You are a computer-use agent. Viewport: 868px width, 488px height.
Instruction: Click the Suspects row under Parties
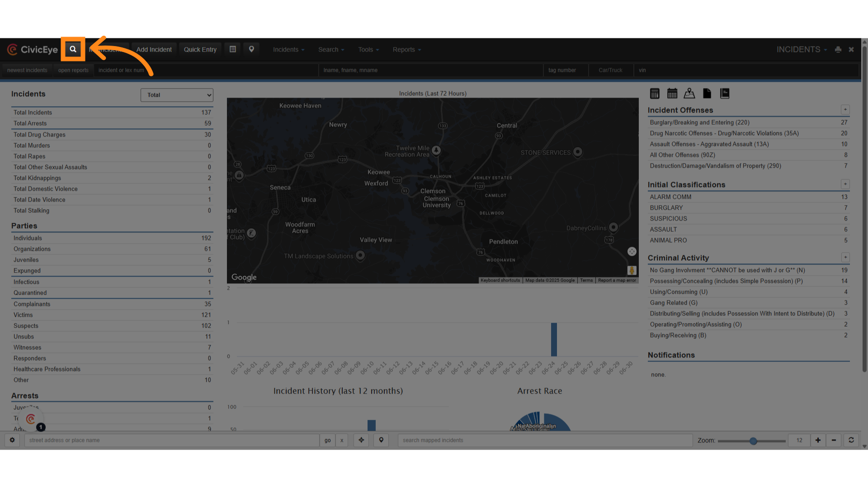(112, 326)
